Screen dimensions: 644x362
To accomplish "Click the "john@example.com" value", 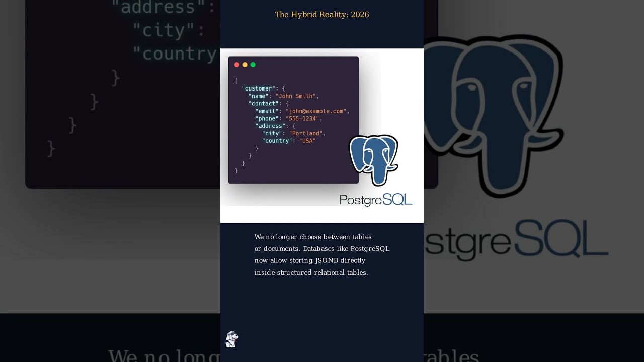I will pos(316,111).
